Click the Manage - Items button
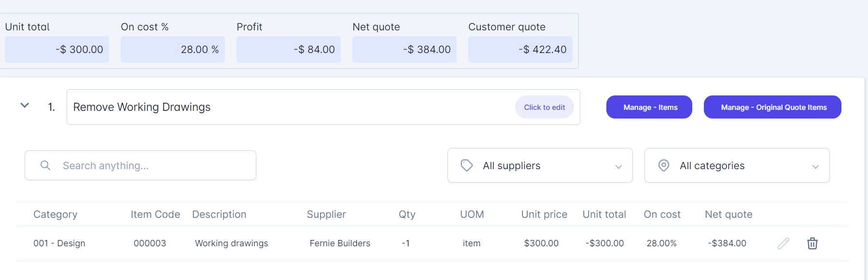Viewport: 868px width, 280px height. click(649, 107)
